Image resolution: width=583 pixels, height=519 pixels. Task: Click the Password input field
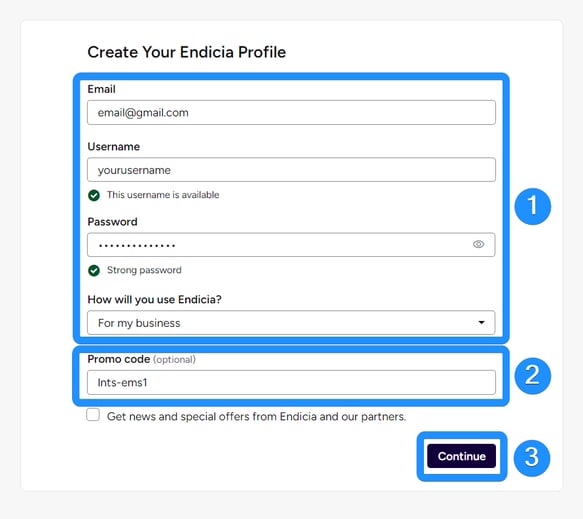pos(291,245)
